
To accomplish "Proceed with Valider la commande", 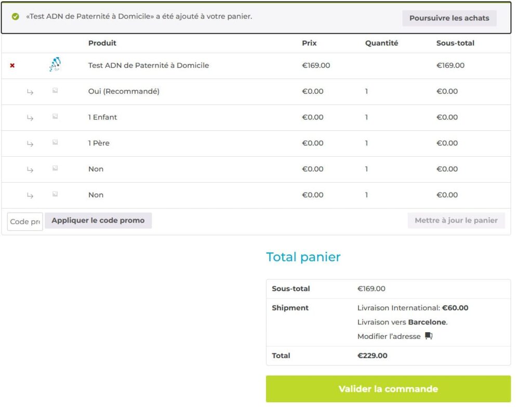I will coord(388,389).
